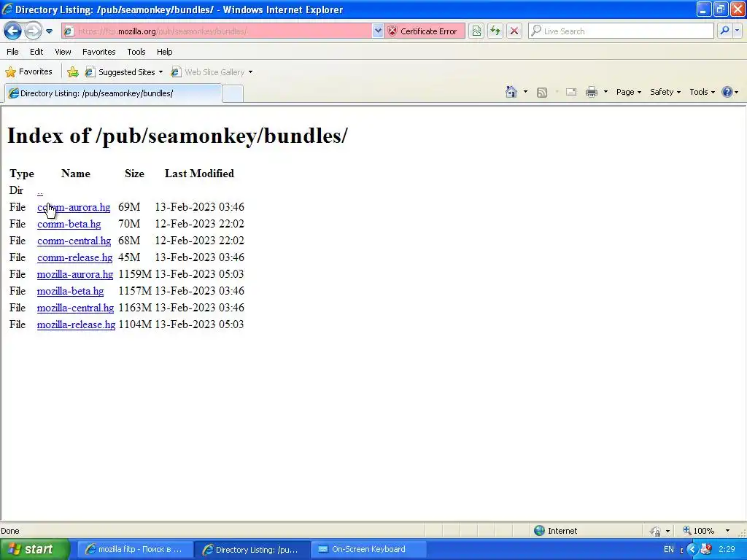747x560 pixels.
Task: Open the parent directory '..' link
Action: [40, 191]
